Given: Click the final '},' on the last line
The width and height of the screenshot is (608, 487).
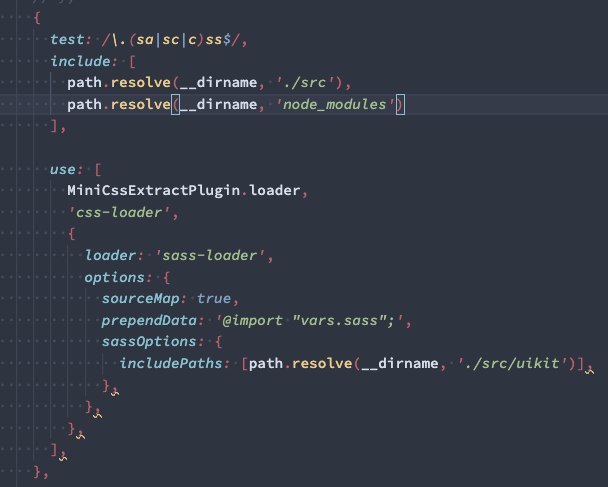Looking at the screenshot, I should tap(41, 472).
